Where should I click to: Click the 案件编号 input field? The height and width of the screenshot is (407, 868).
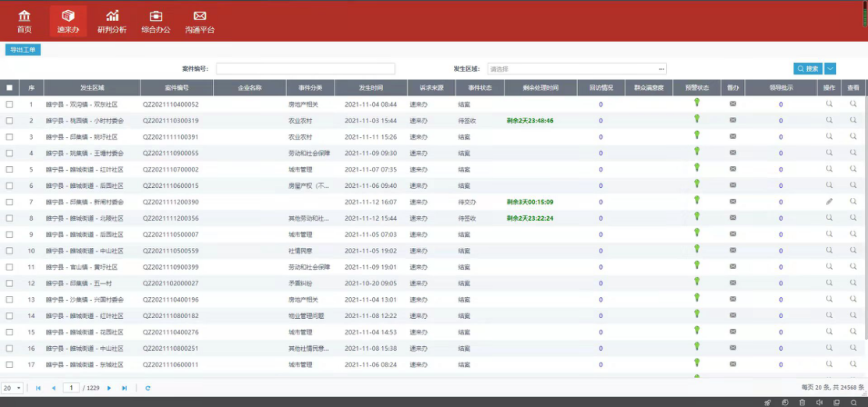click(x=305, y=69)
